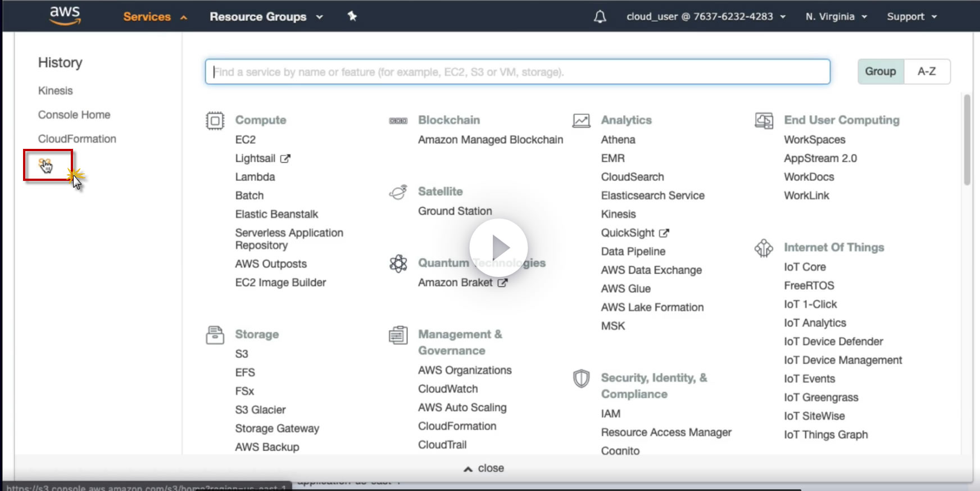980x491 pixels.
Task: Expand the Resource Groups dropdown
Action: [266, 17]
